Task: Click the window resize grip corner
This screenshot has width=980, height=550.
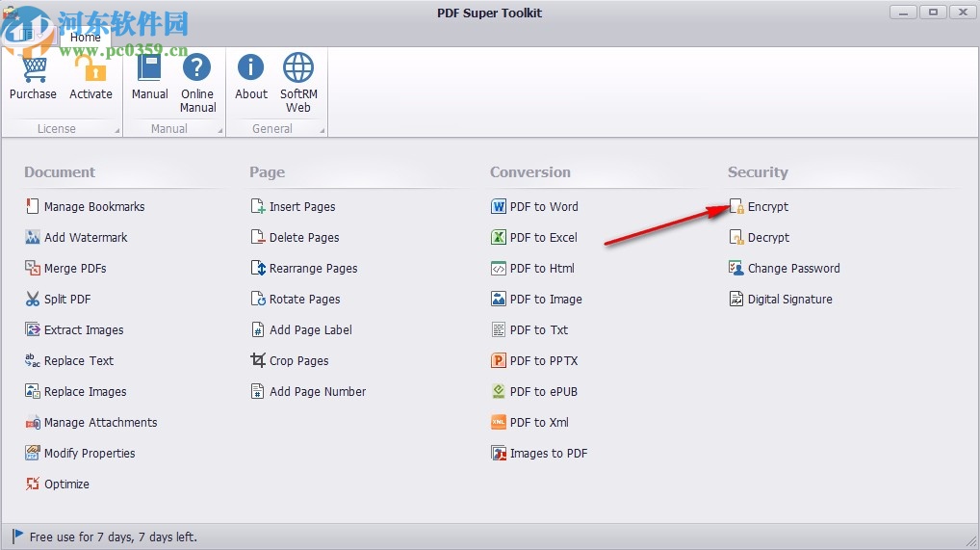Action: [972, 542]
